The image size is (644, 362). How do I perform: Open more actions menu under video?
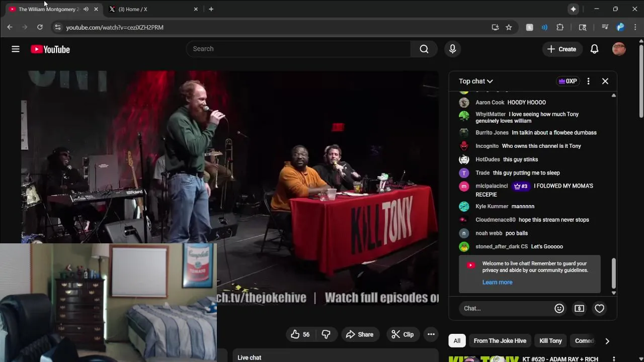point(431,334)
